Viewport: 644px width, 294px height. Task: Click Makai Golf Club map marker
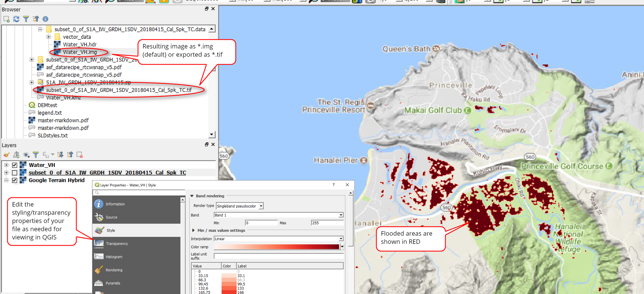pos(468,111)
